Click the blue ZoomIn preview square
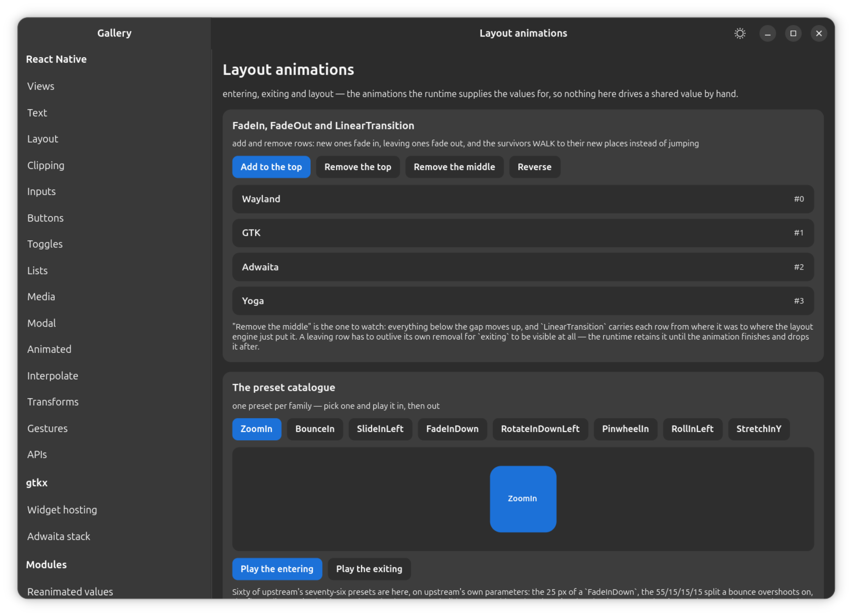 point(523,499)
